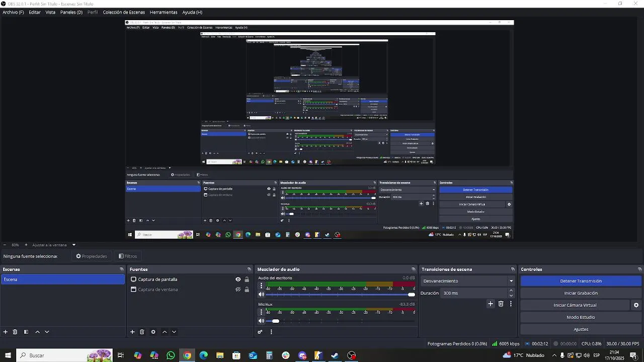Open Windows Start menu

[8, 355]
